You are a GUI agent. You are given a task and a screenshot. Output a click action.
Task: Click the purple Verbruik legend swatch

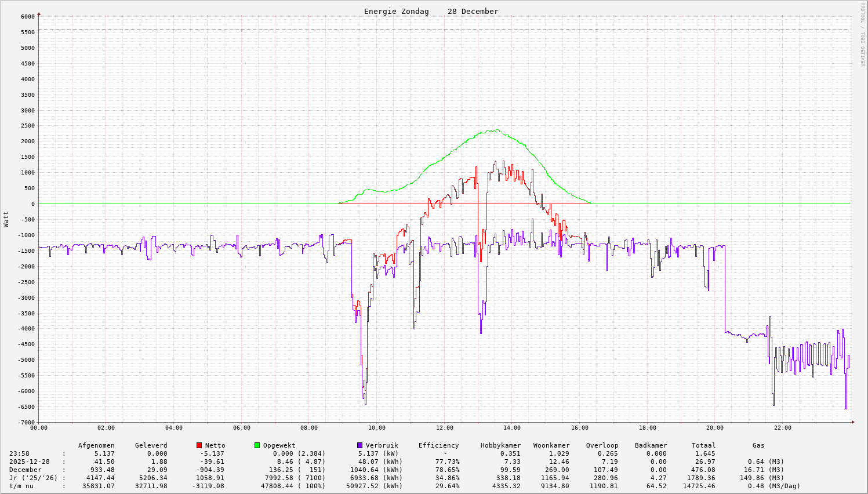coord(359,445)
